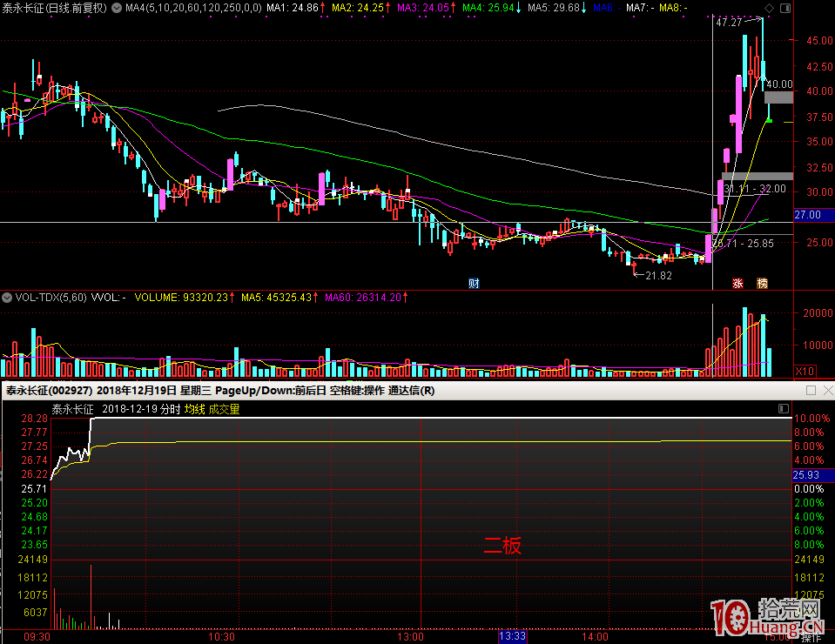
Task: Click the 47.27 high price label
Action: [729, 23]
